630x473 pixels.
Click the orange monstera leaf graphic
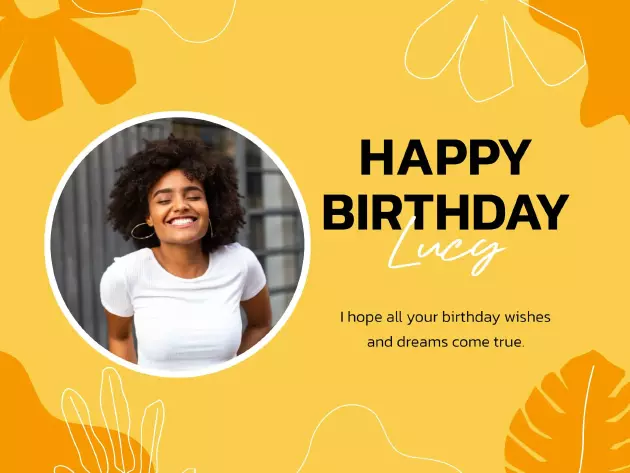(x=569, y=414)
